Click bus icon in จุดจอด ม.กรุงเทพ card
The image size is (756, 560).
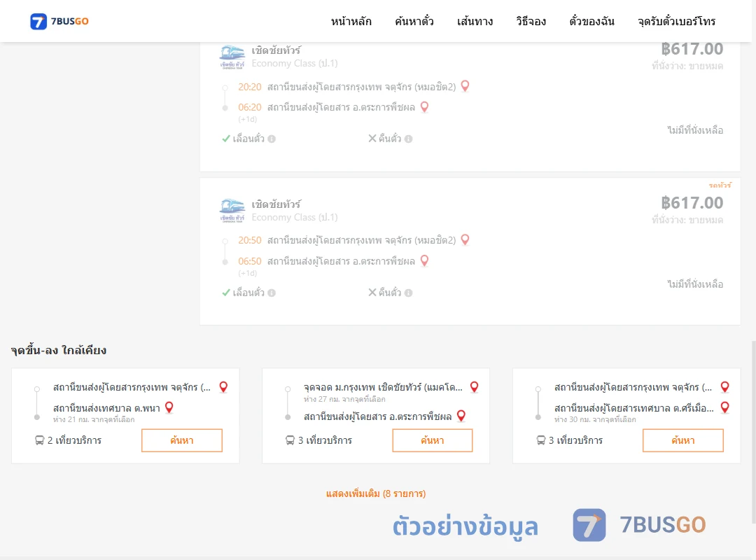pos(290,440)
